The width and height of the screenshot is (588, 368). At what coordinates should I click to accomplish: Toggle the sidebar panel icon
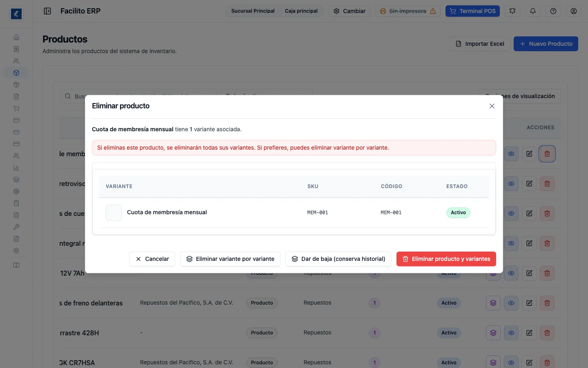(47, 11)
